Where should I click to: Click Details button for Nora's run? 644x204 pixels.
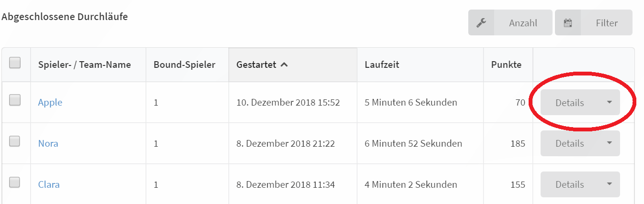tap(570, 143)
